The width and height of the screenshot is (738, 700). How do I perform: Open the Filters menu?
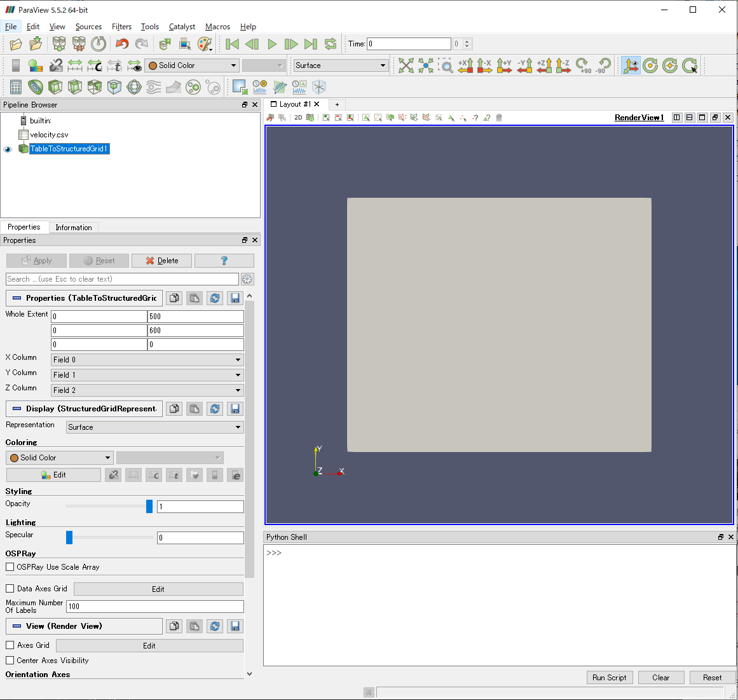coord(121,27)
